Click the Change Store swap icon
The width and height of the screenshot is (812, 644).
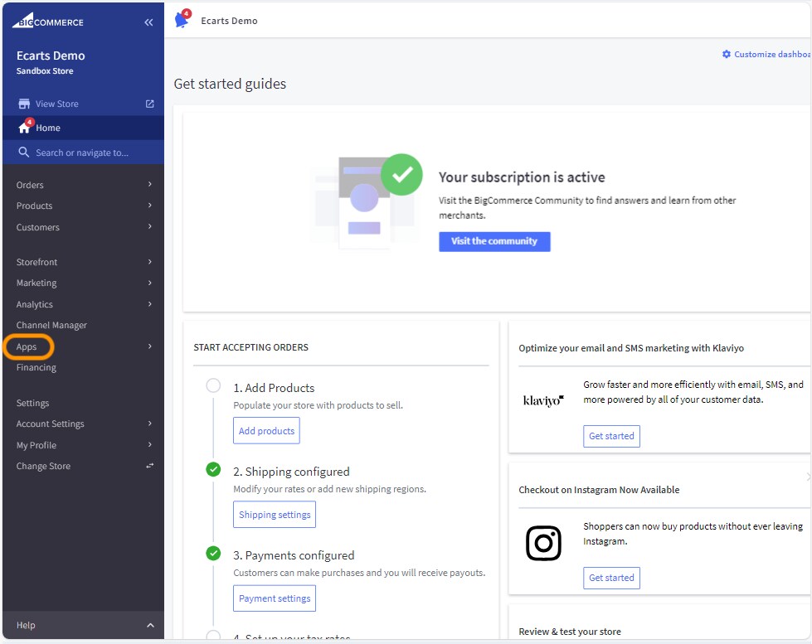click(x=150, y=466)
